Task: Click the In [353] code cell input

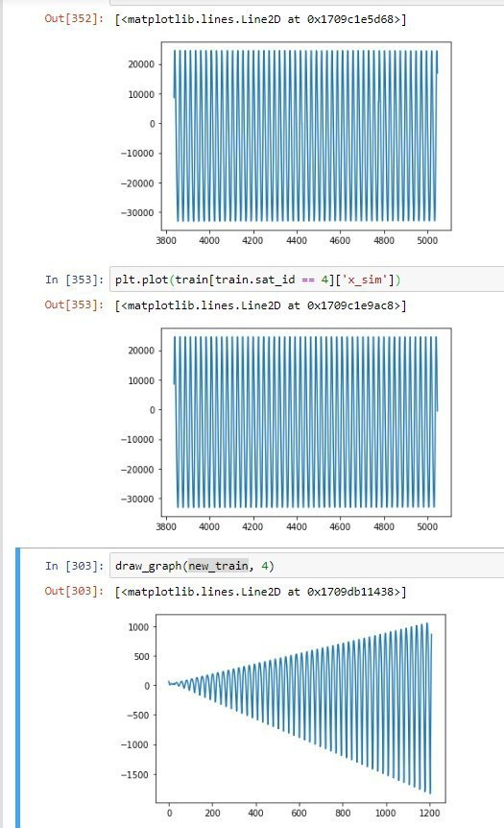Action: 307,280
